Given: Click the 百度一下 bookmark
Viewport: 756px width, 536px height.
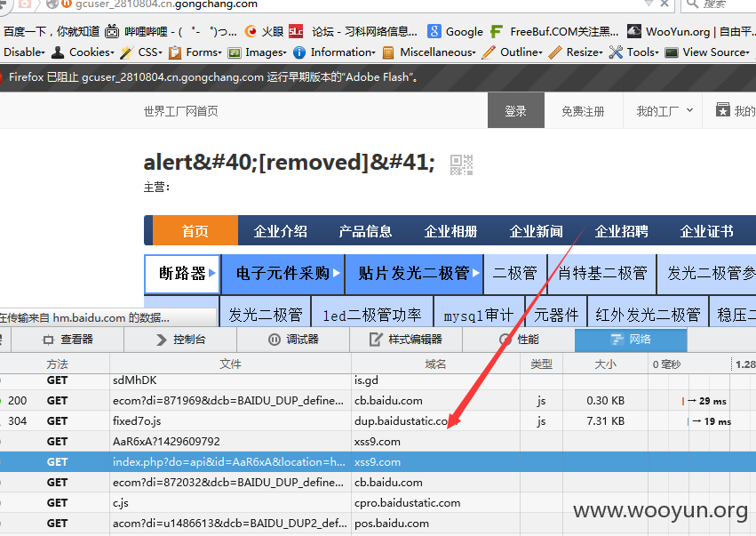Looking at the screenshot, I should point(52,31).
